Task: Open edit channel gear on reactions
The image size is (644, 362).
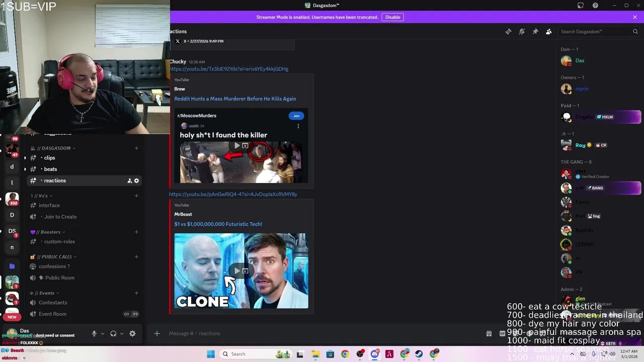Action: tap(136, 180)
